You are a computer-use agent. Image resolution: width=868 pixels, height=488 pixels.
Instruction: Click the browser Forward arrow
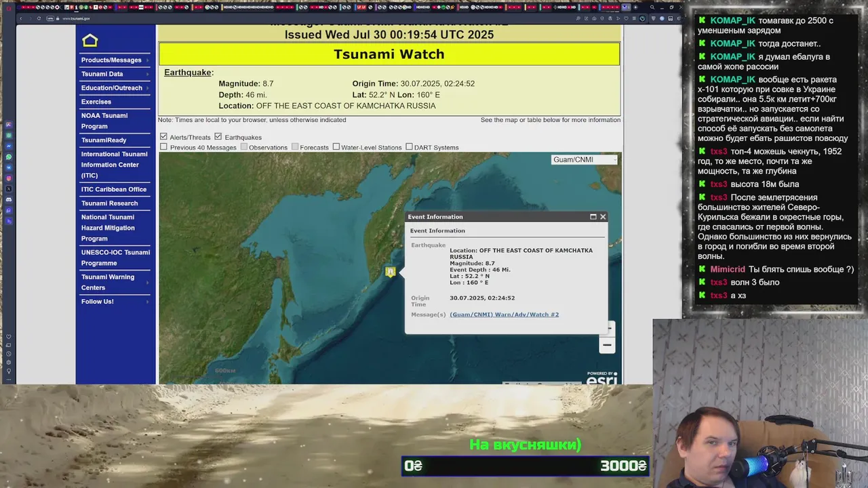click(30, 18)
